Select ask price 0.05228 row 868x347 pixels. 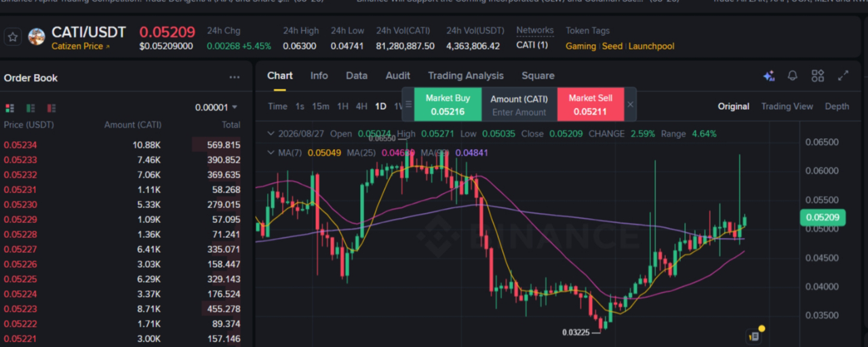(x=122, y=234)
